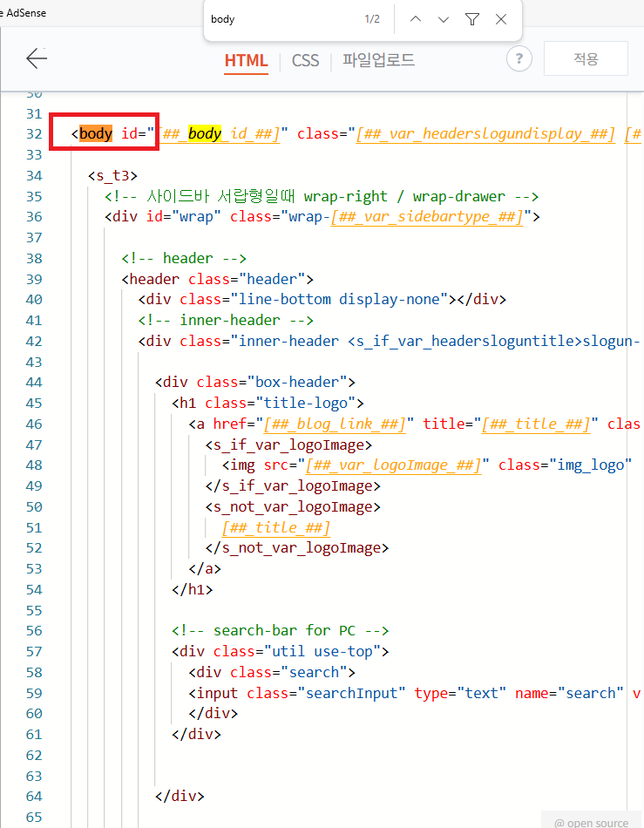This screenshot has height=828, width=644.
Task: Click the h1 class="title-logo" line
Action: coord(268,403)
